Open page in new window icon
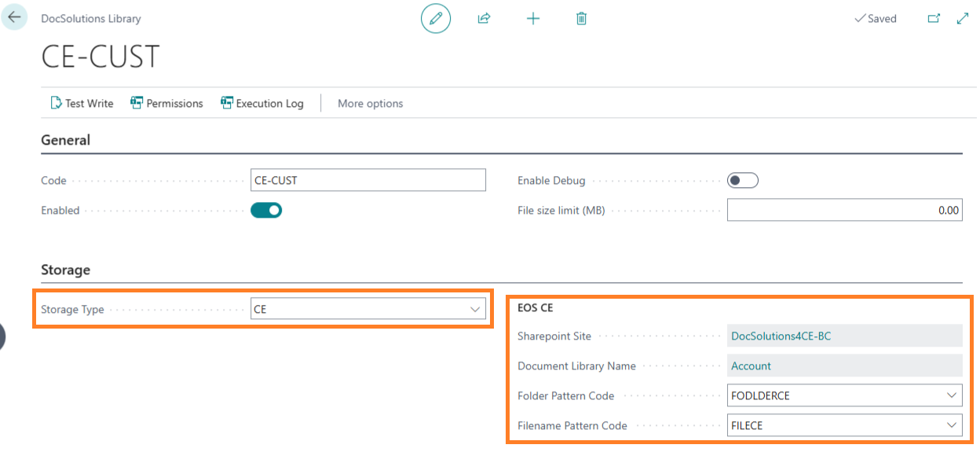Image resolution: width=980 pixels, height=452 pixels. click(x=934, y=18)
